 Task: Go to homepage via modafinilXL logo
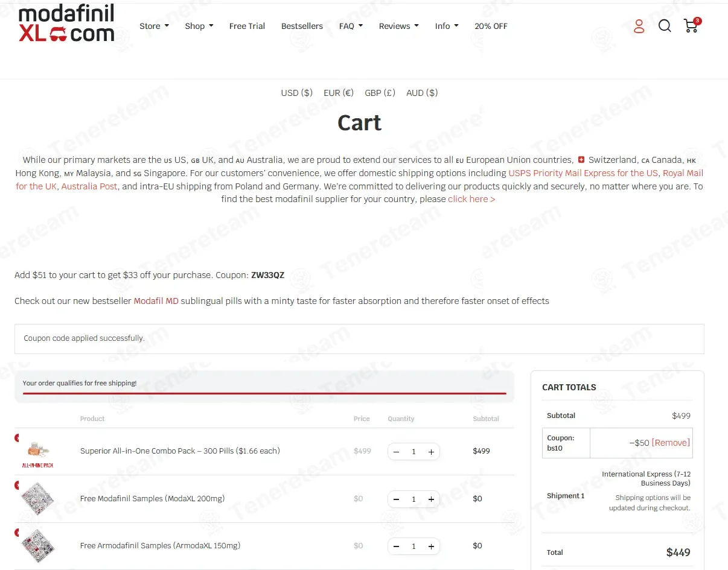[x=66, y=24]
